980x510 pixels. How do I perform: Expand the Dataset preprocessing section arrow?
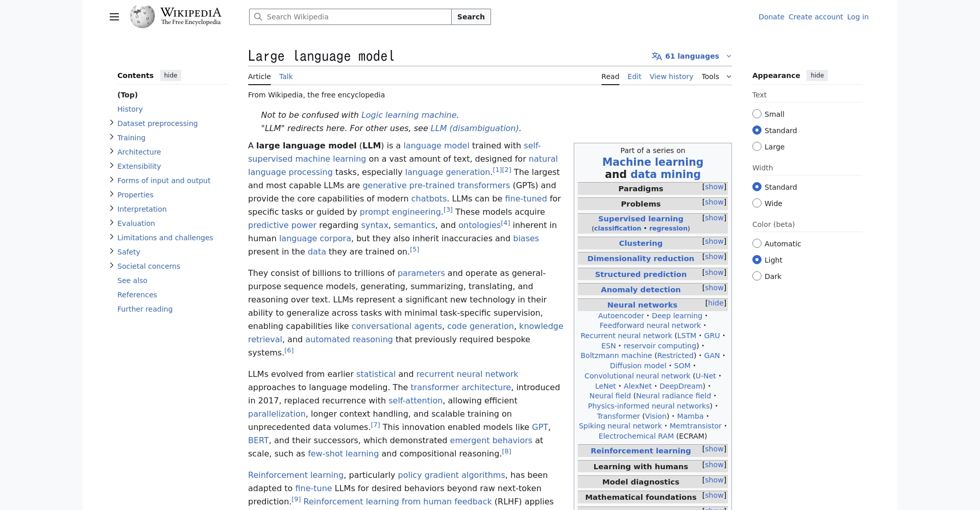[112, 123]
